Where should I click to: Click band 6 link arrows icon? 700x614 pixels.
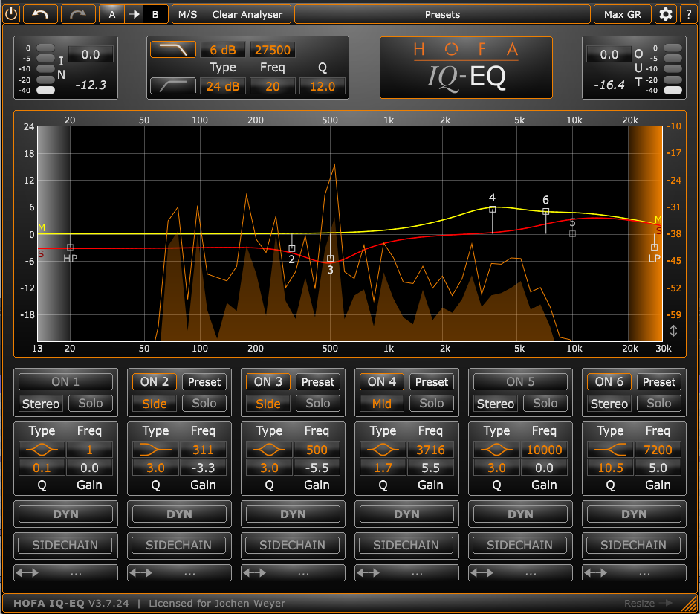coord(596,573)
